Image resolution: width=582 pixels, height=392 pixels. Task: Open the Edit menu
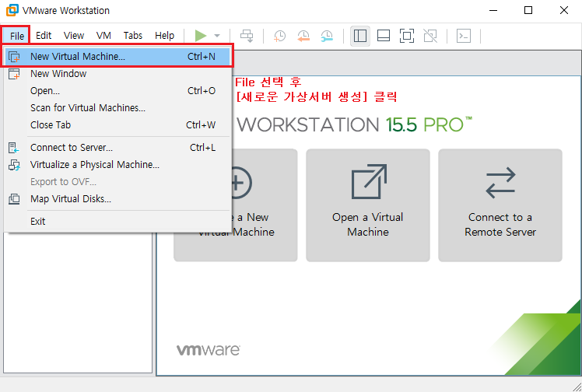[x=44, y=36]
